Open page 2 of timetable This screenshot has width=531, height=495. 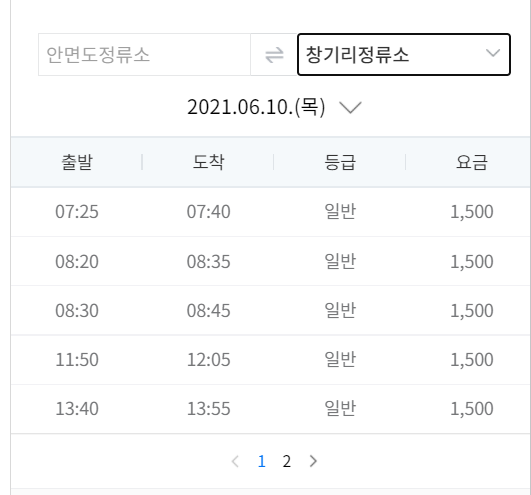[286, 461]
